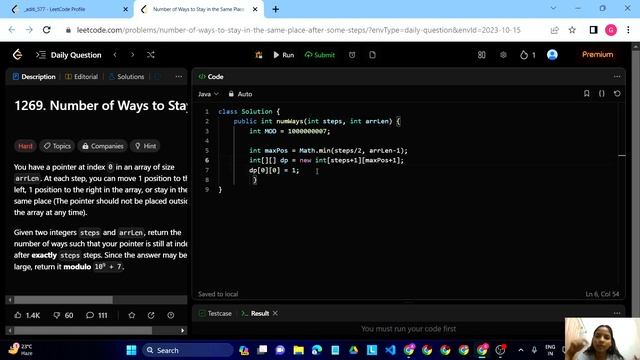Go to next question arrow
This screenshot has width=640, height=360.
pyautogui.click(x=133, y=55)
